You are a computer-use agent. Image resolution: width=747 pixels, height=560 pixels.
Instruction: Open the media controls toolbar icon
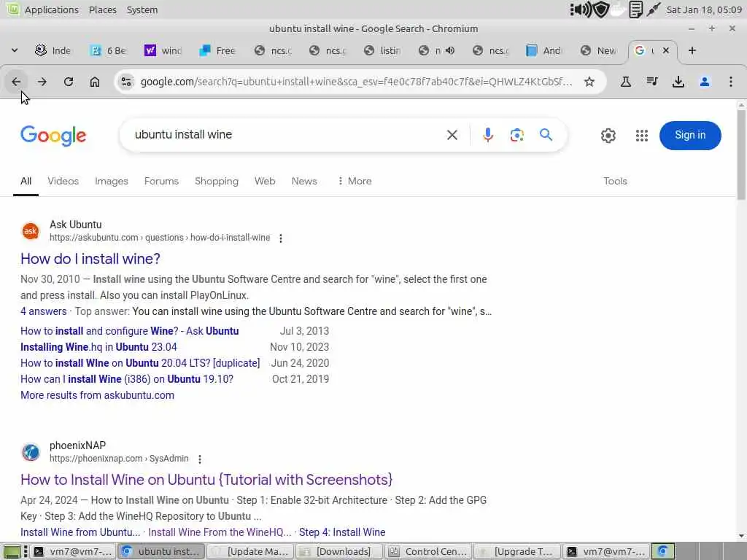pos(652,82)
